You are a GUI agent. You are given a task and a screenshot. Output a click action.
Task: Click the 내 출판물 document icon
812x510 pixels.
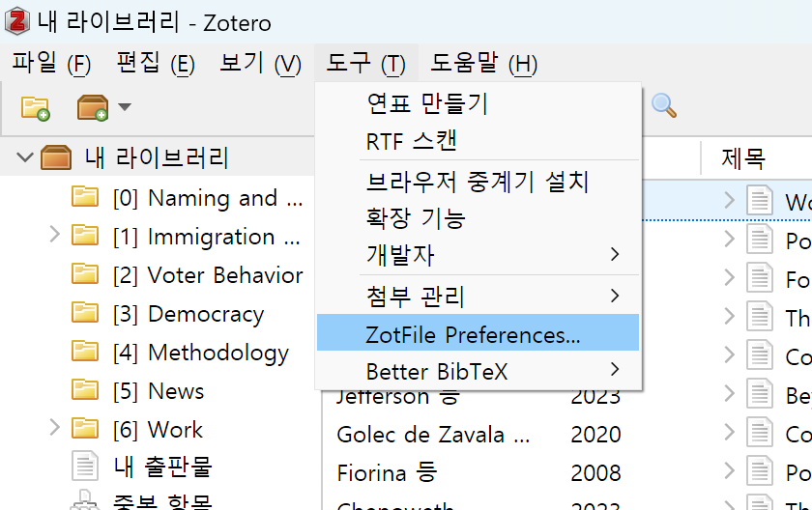[x=85, y=466]
